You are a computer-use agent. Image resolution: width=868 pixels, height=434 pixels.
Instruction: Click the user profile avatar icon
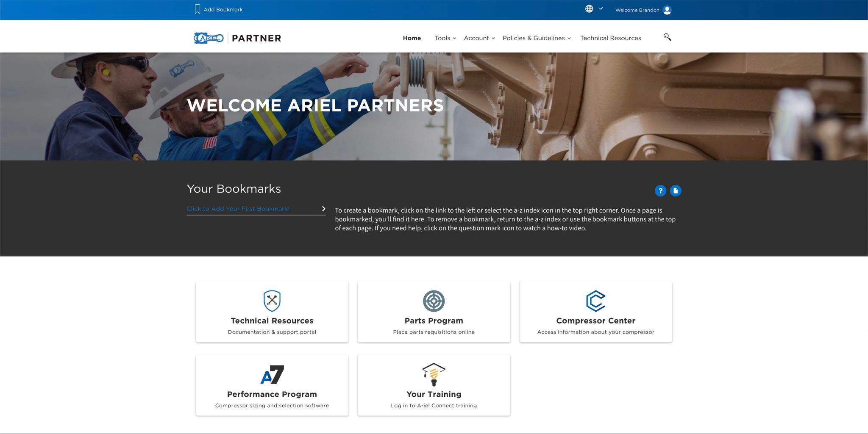coord(667,10)
